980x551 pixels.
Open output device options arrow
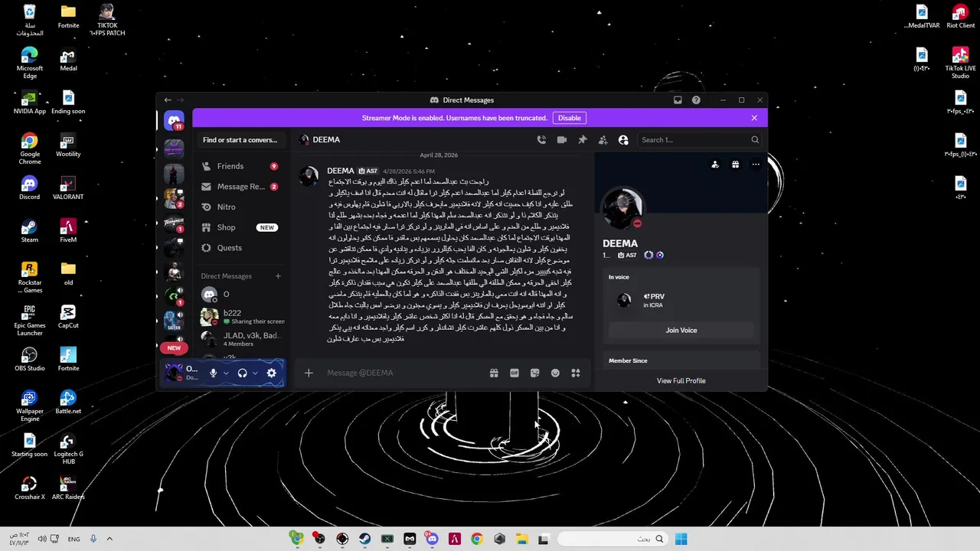(255, 373)
